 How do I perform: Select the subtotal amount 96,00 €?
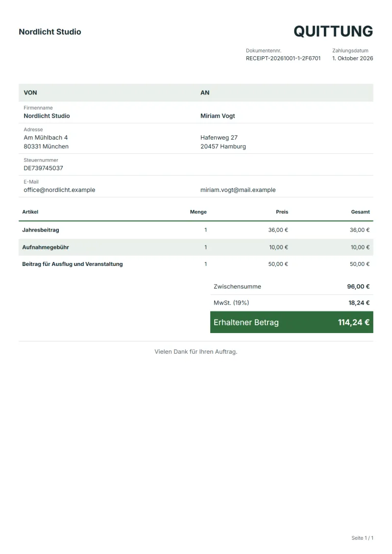pyautogui.click(x=358, y=287)
